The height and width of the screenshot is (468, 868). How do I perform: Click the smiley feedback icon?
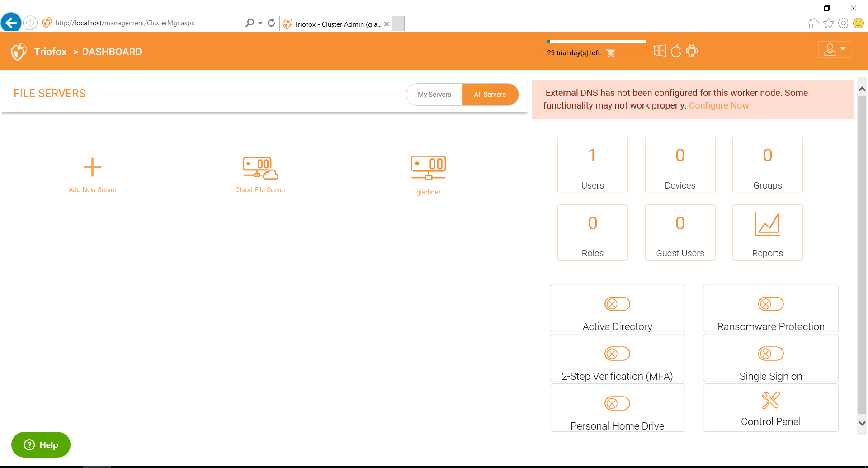[859, 23]
